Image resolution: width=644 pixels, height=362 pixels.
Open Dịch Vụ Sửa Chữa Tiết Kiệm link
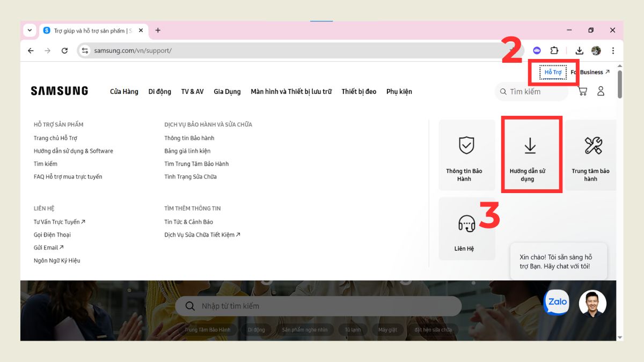click(x=202, y=235)
